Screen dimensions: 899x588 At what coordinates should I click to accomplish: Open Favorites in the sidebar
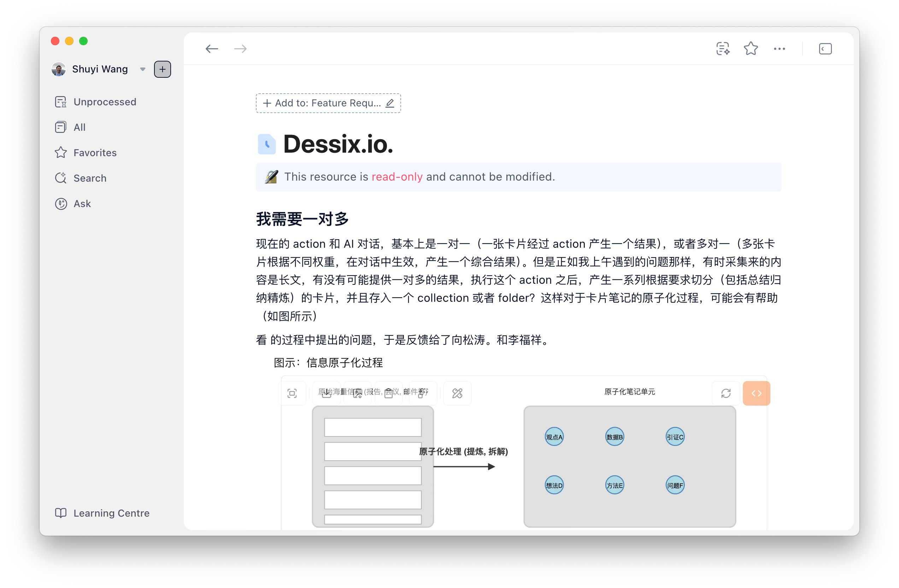95,153
